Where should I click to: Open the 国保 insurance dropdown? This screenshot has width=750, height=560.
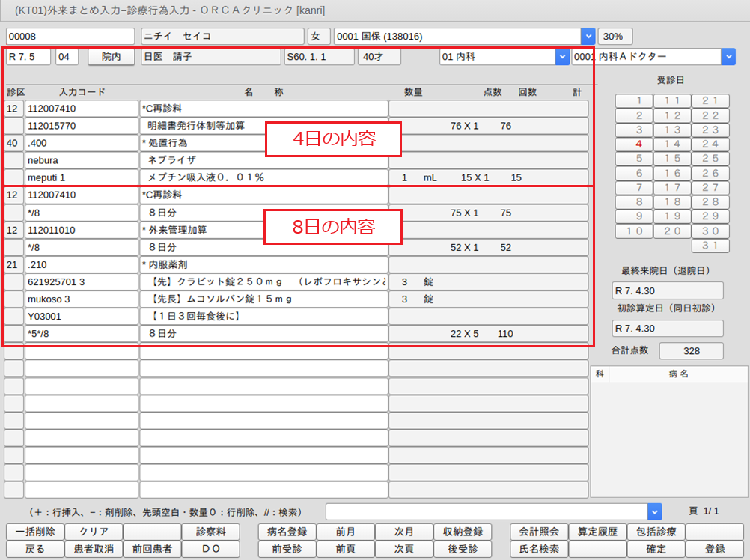click(x=588, y=37)
